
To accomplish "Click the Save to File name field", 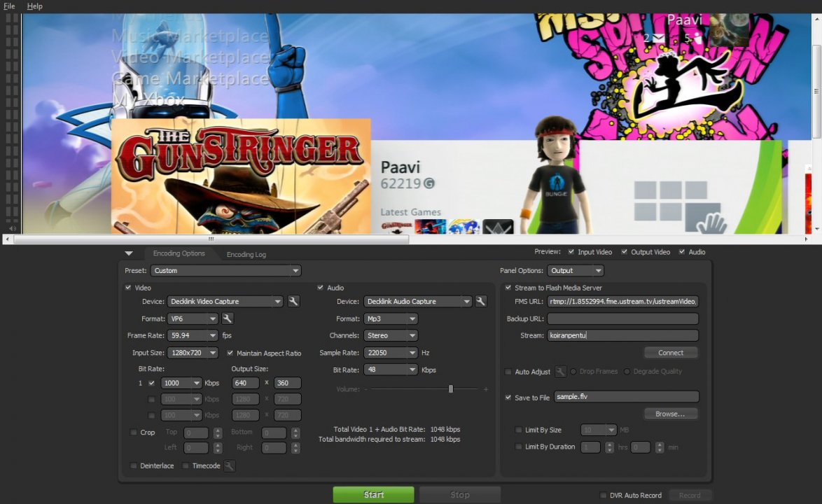I will click(x=627, y=397).
